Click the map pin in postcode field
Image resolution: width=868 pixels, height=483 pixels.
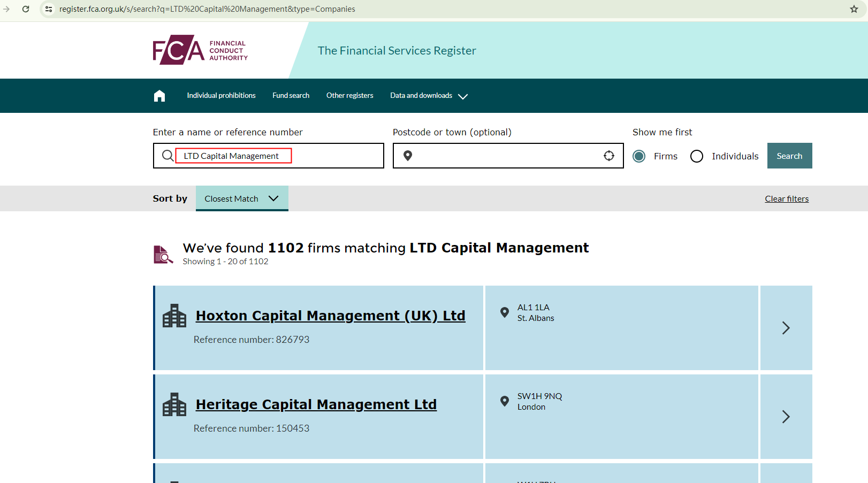point(408,156)
